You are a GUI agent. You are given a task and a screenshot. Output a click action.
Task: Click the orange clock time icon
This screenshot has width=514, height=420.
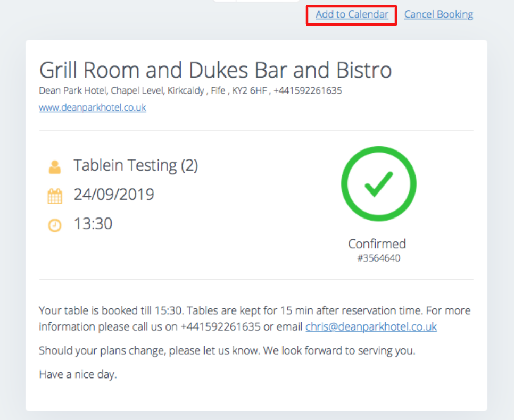click(x=55, y=225)
